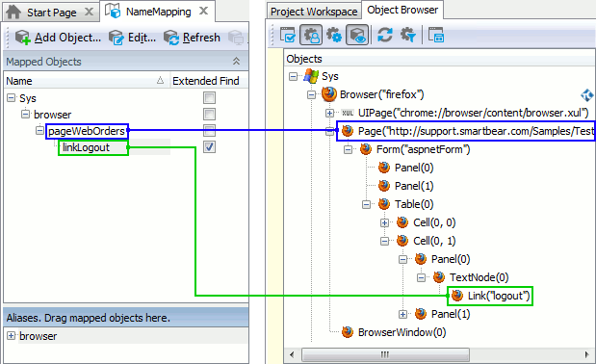
Task: Click the Add Object toolbar button
Action: pos(58,38)
